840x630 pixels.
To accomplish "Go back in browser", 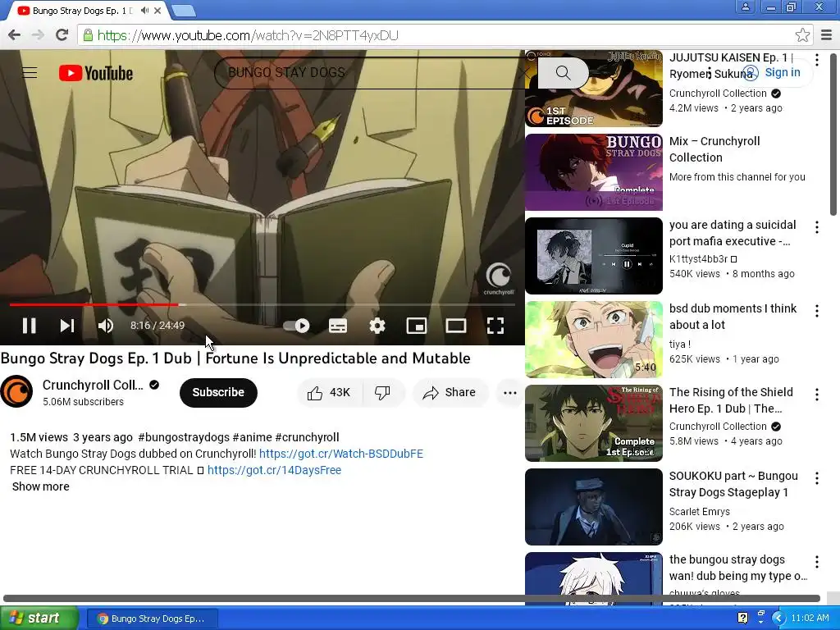I will coord(15,35).
